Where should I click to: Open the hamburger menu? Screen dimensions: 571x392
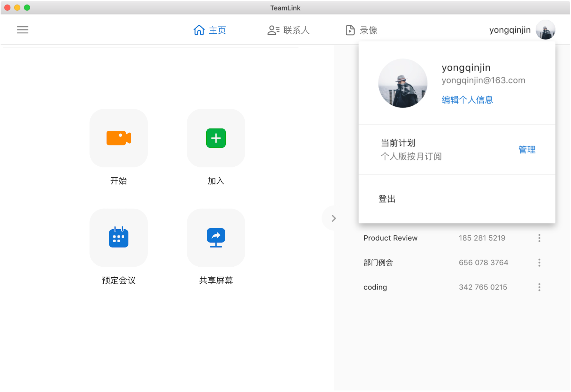coord(23,30)
